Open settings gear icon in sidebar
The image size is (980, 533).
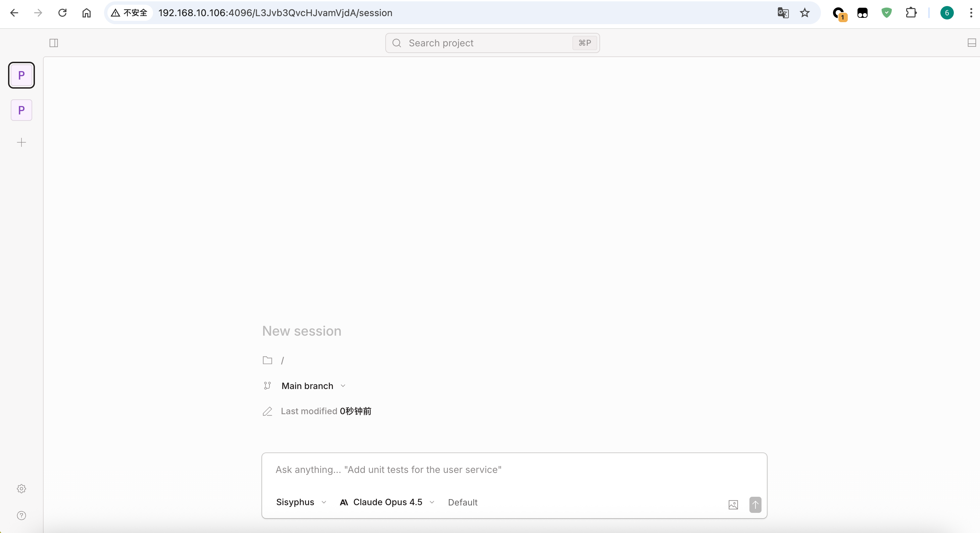21,488
